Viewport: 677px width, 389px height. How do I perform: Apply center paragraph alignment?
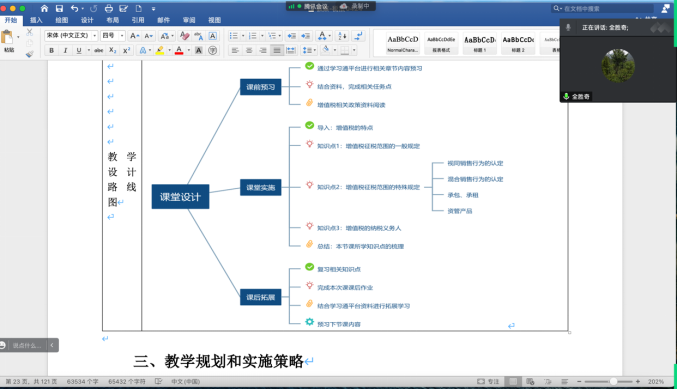[x=249, y=51]
